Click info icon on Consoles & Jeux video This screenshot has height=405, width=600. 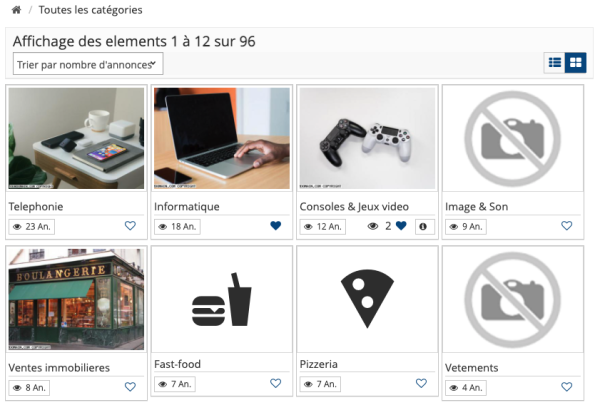(x=422, y=227)
